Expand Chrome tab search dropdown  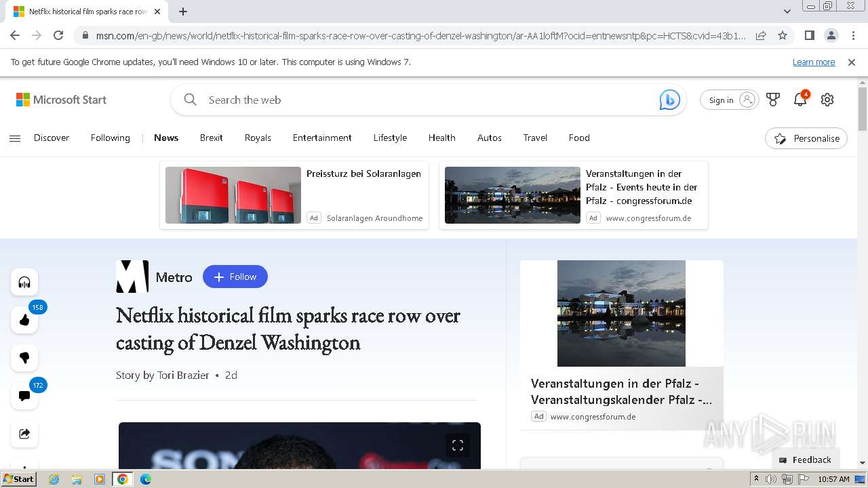pos(787,12)
